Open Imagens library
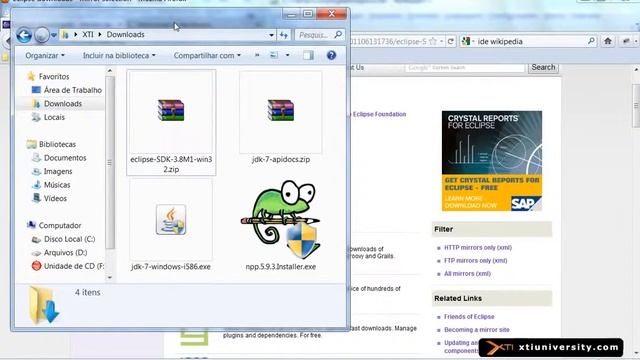Viewport: 640px width, 360px height. 58,171
